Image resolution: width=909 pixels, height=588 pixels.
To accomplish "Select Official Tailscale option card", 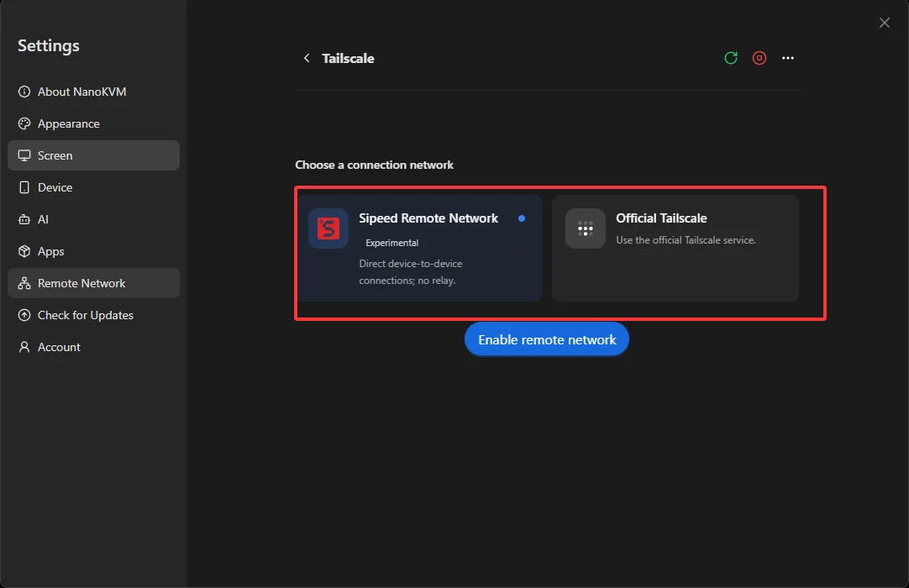I will pos(675,248).
